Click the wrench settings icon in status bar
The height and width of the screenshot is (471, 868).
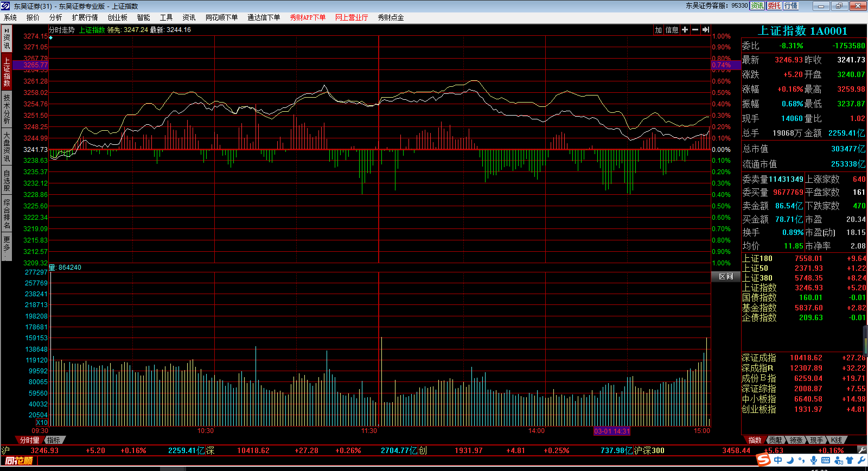(861, 450)
